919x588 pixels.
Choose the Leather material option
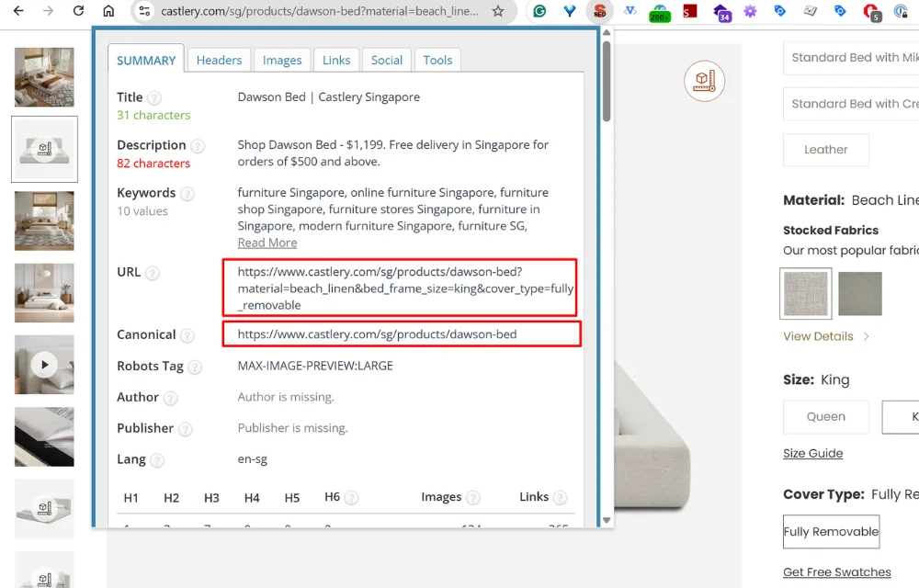(x=825, y=150)
